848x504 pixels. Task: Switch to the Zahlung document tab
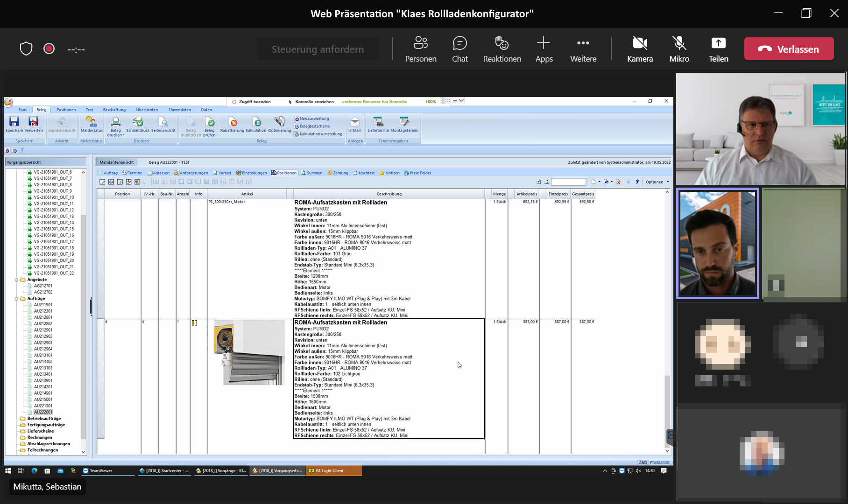pos(338,173)
